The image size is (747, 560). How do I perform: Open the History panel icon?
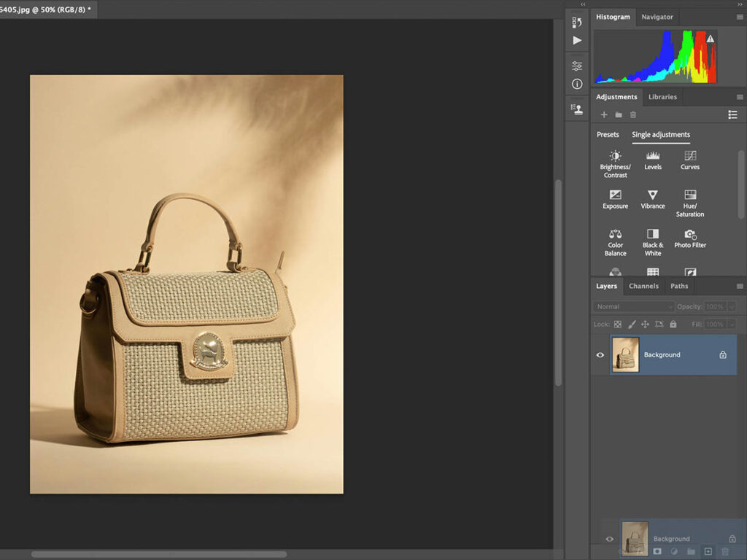pos(577,22)
